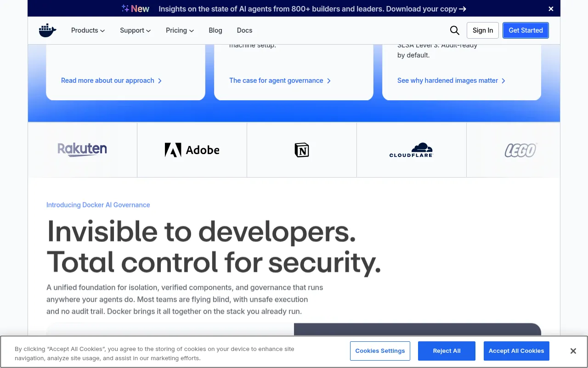
Task: Open the Docker whale logo home link
Action: click(48, 30)
